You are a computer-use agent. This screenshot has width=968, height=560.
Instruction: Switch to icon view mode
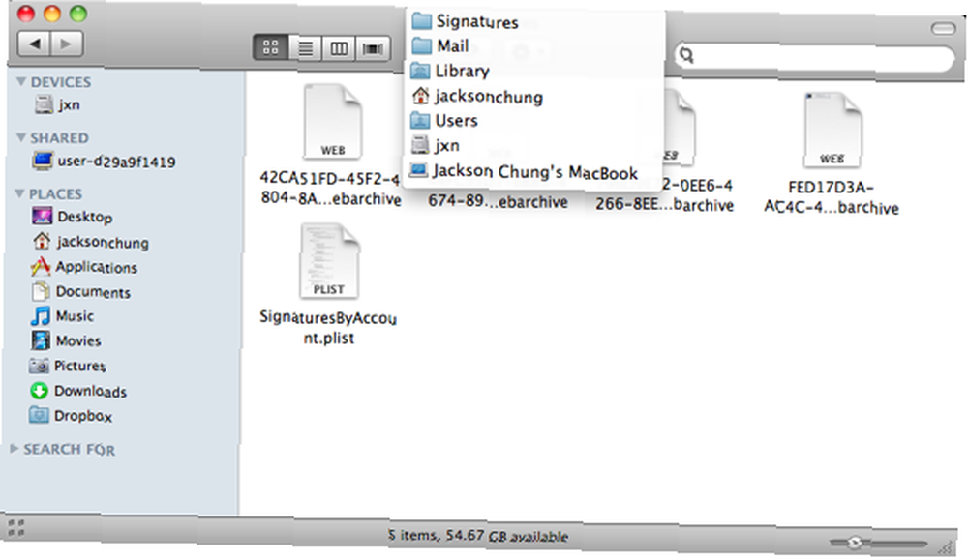[x=270, y=47]
